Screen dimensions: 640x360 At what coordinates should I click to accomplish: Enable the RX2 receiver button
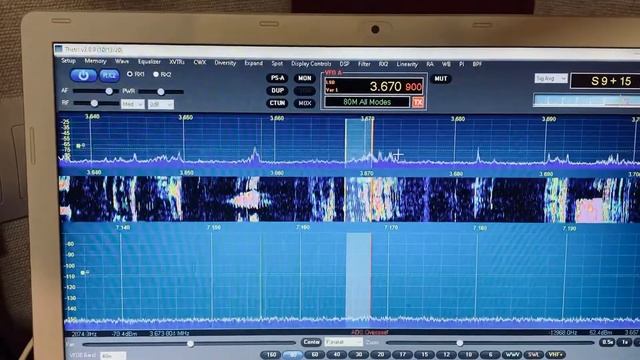click(109, 76)
